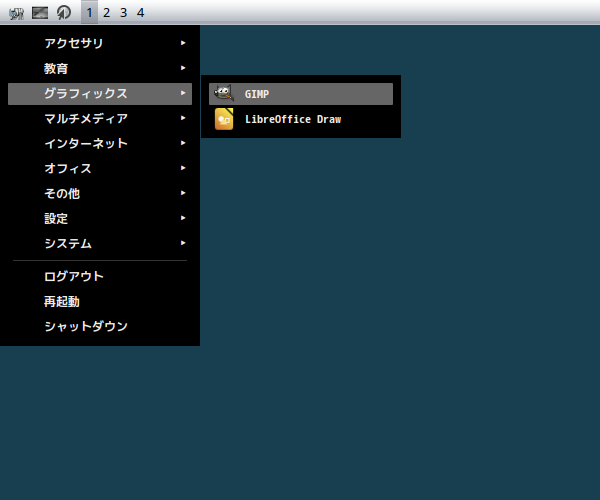Image resolution: width=600 pixels, height=500 pixels.
Task: Expand the arrow next to マルチメディア
Action: click(x=183, y=118)
